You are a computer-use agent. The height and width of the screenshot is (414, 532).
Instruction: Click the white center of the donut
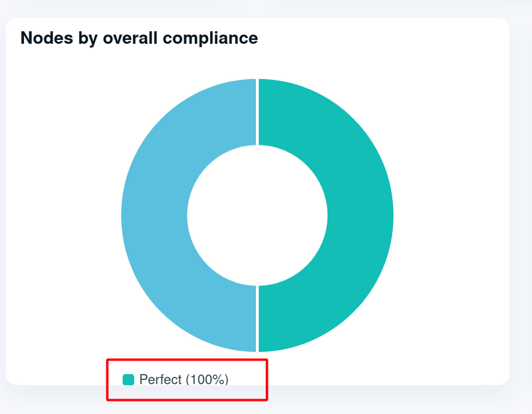pos(257,215)
